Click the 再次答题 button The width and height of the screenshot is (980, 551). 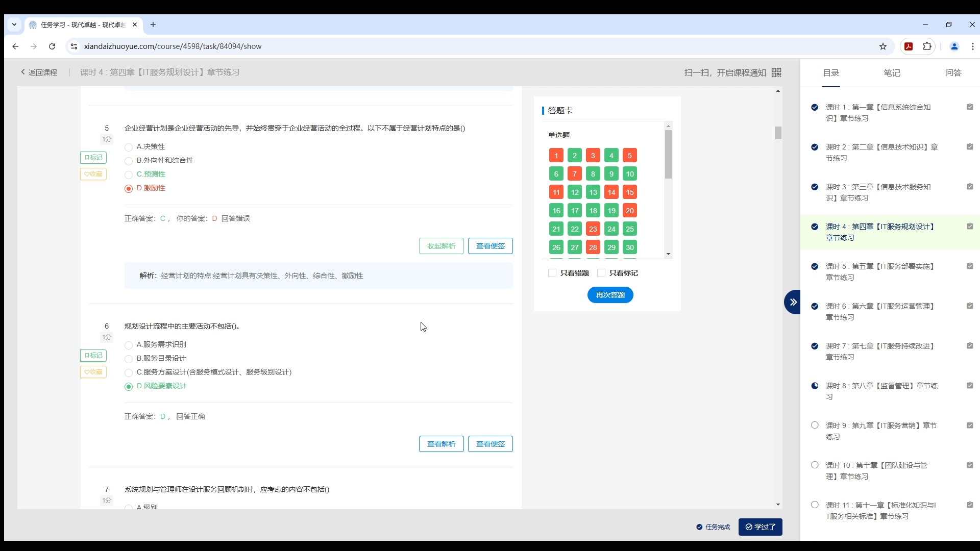[610, 295]
